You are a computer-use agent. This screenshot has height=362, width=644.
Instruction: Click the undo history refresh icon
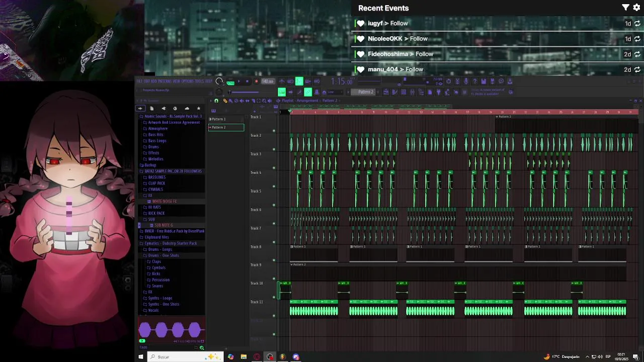pos(449,81)
